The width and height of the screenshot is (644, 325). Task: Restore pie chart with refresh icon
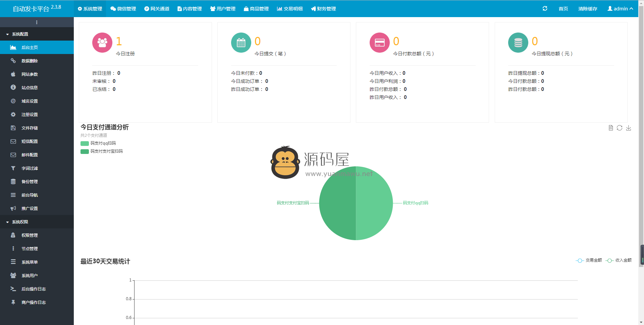click(620, 128)
